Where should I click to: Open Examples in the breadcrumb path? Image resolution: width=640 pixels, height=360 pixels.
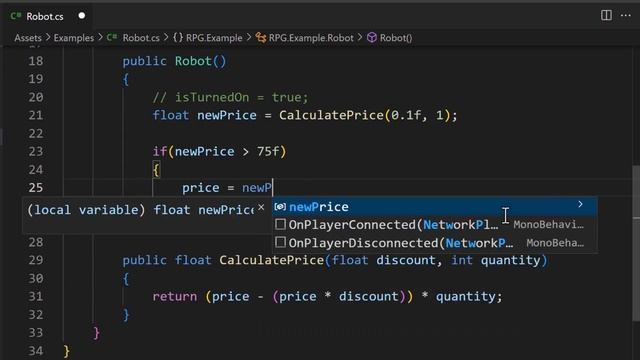click(73, 38)
